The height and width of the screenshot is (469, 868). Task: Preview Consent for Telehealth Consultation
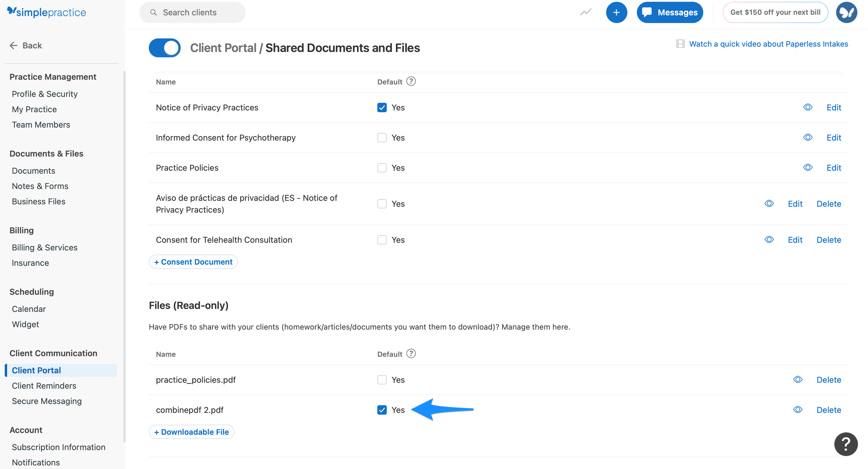pos(769,240)
